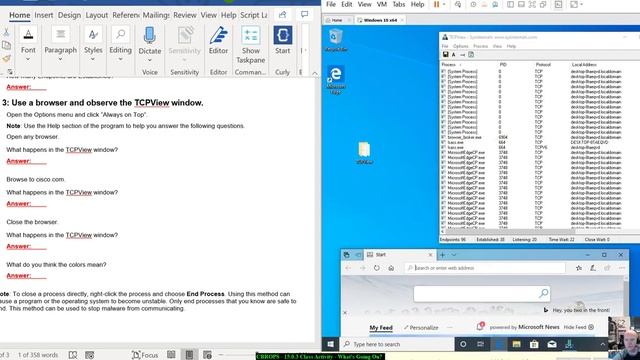Screen dimensions: 640x360
Task: Go to the Review ribbon tab
Action: (184, 15)
